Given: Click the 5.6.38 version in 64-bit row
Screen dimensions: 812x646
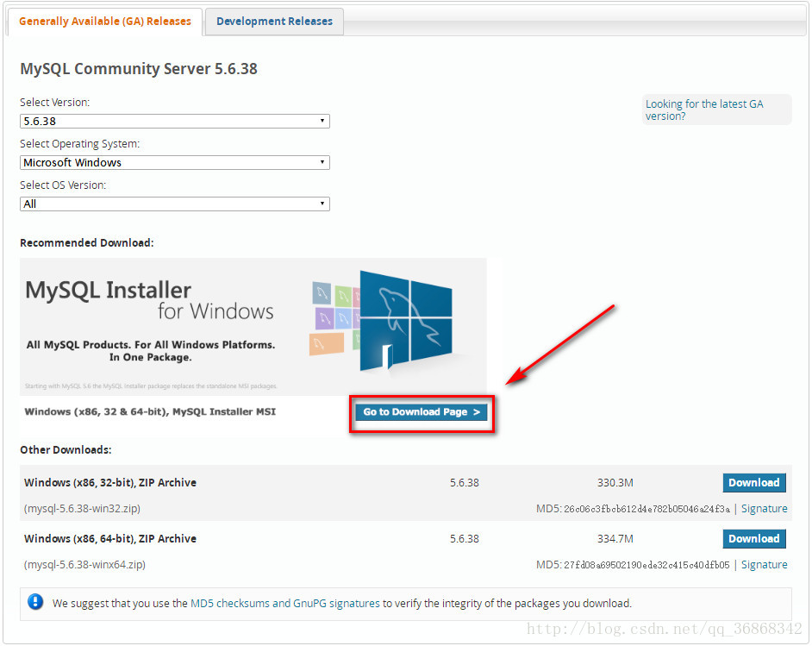Looking at the screenshot, I should tap(465, 539).
